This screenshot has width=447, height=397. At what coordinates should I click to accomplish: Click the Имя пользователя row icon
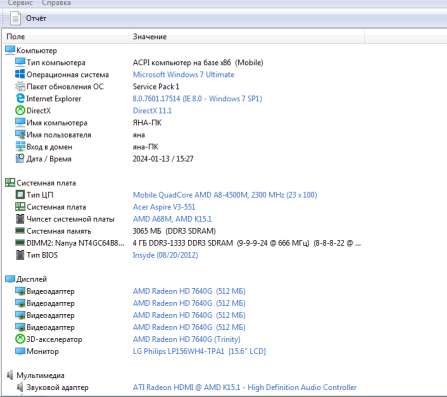click(x=20, y=134)
